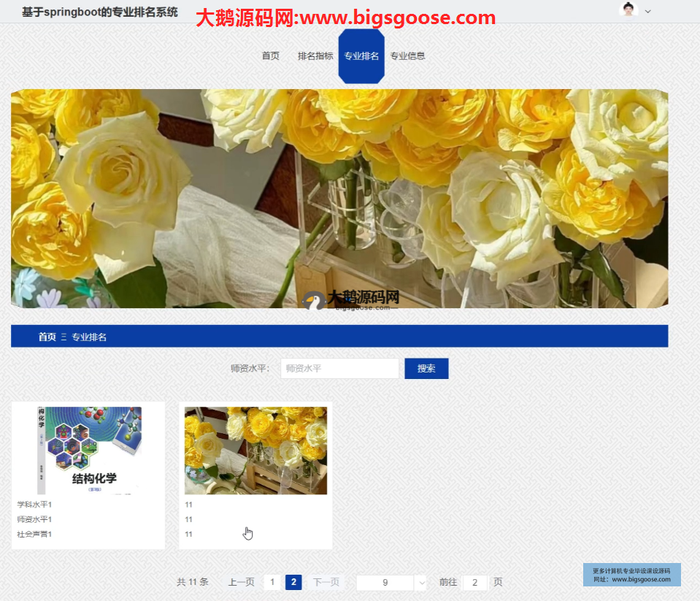Open the 首页 navigation tab

click(271, 56)
